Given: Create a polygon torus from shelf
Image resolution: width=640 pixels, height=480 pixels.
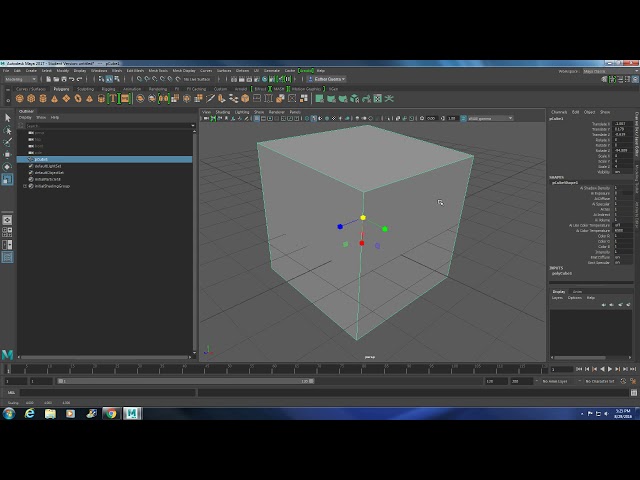Looking at the screenshot, I should (78, 98).
